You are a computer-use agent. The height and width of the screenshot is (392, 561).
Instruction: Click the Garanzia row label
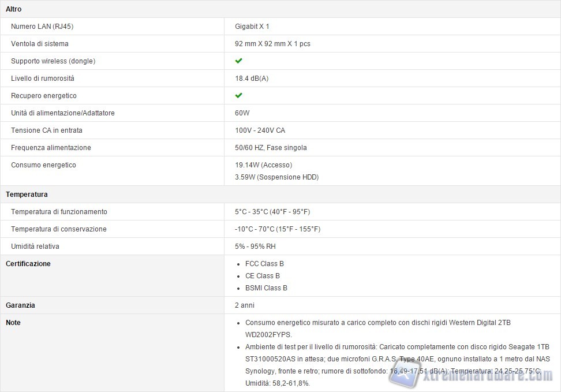click(x=21, y=305)
